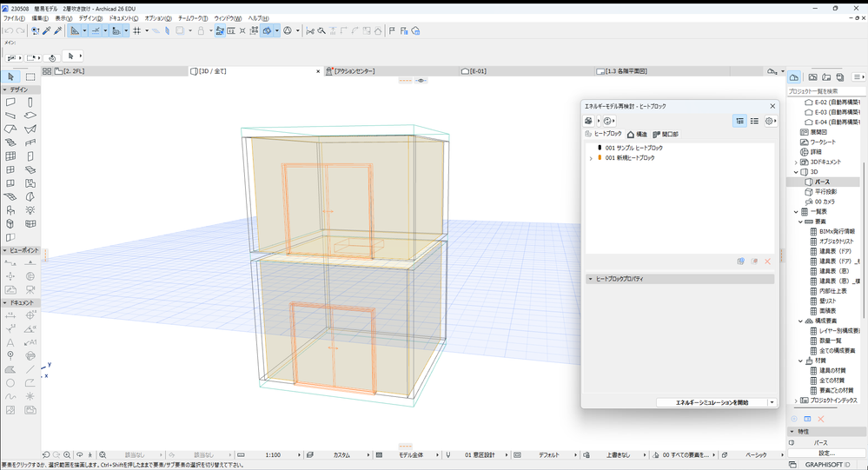Switch to the 開口部 tab
This screenshot has width=868, height=470.
pos(665,135)
